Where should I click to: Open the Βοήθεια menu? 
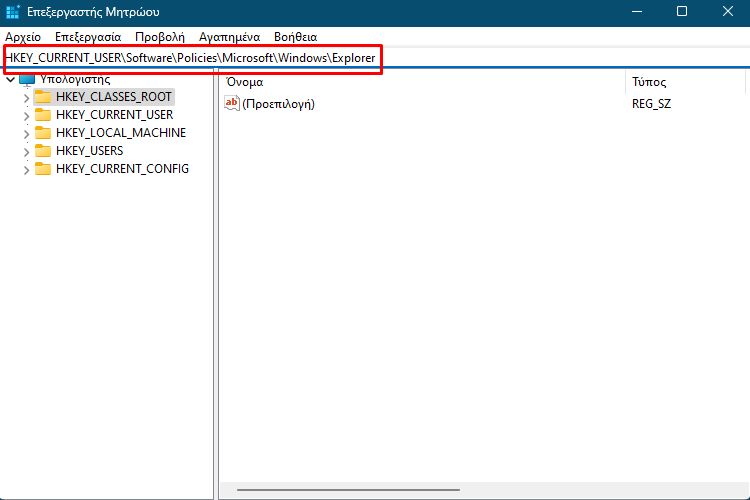[x=296, y=37]
